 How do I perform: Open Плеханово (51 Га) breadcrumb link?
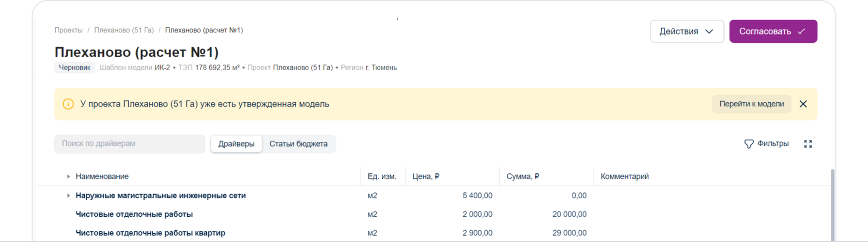click(124, 30)
